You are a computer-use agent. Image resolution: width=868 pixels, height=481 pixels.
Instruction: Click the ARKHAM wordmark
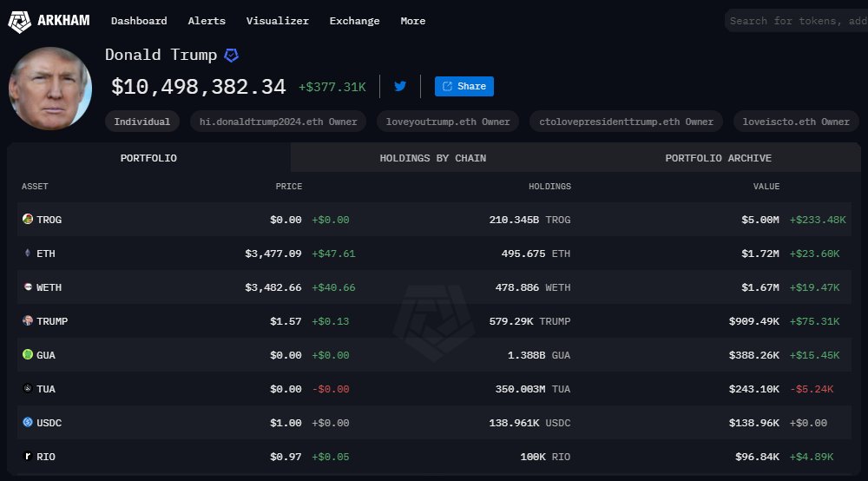(x=63, y=21)
